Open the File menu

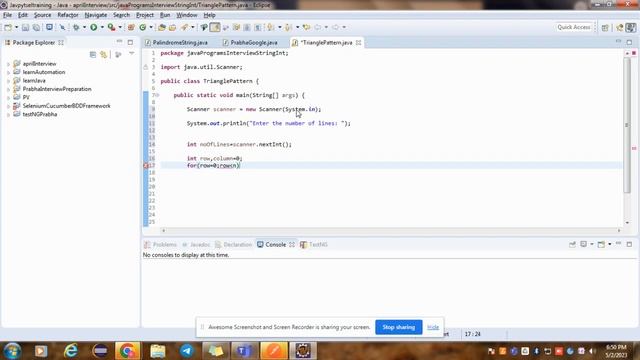tap(7, 15)
